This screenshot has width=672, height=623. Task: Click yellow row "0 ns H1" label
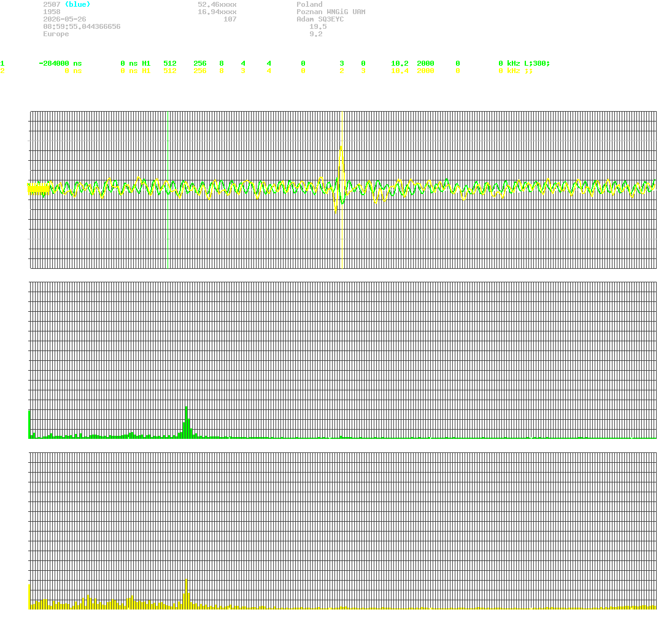click(x=136, y=71)
